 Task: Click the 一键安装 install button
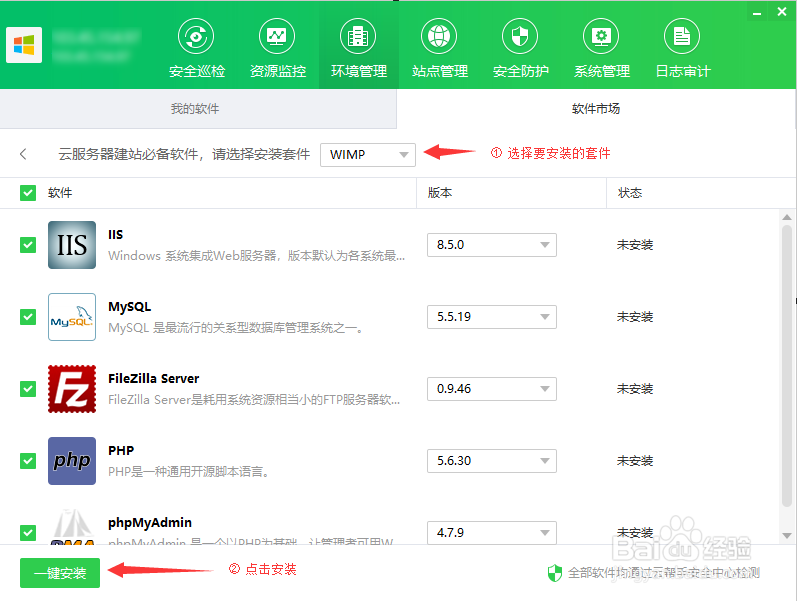point(60,573)
